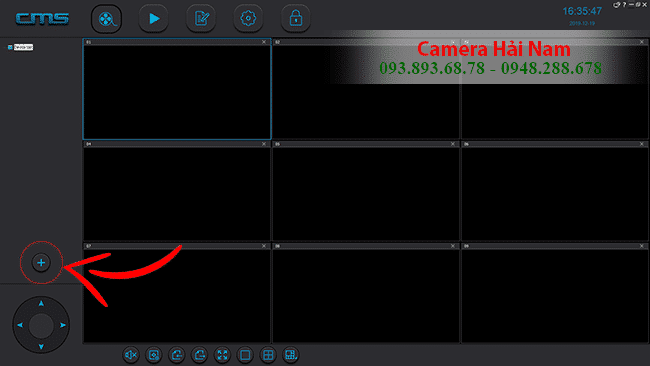Select video channel 09 pane
This screenshot has width=650, height=366.
[x=555, y=296]
